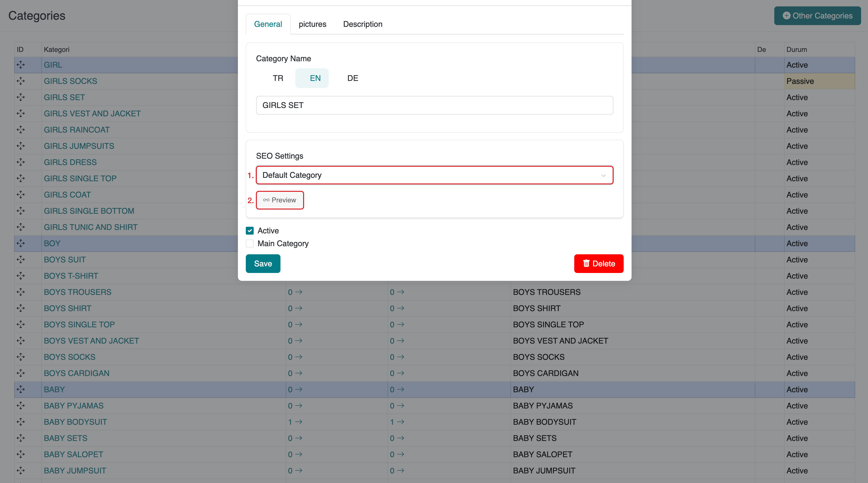Open the Description tab
The width and height of the screenshot is (868, 483).
(363, 24)
